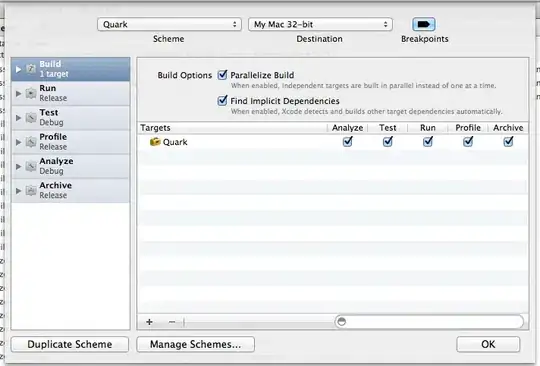Expand the Profile disclosure triangle

tap(18, 142)
